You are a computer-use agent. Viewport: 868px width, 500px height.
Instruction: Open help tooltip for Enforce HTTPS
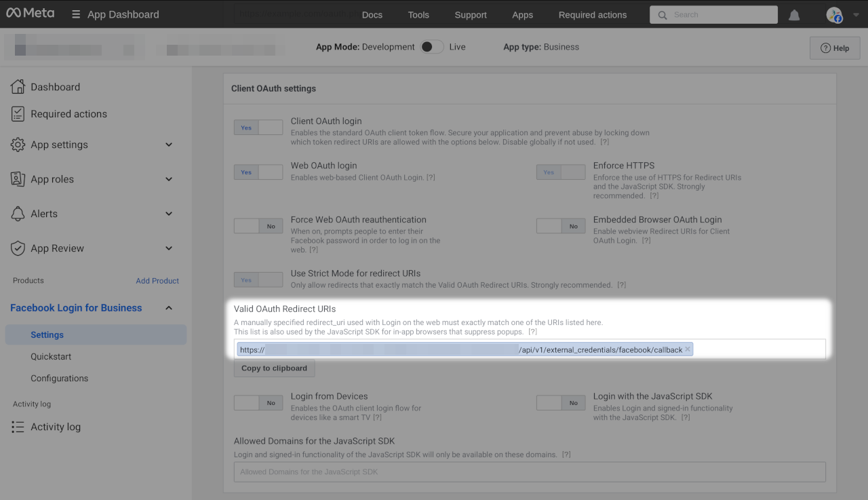coord(654,195)
